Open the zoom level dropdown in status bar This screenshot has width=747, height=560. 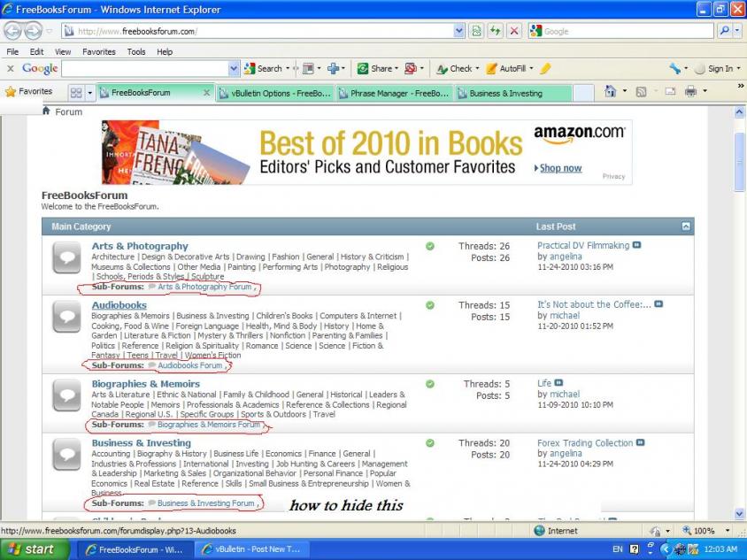point(728,531)
